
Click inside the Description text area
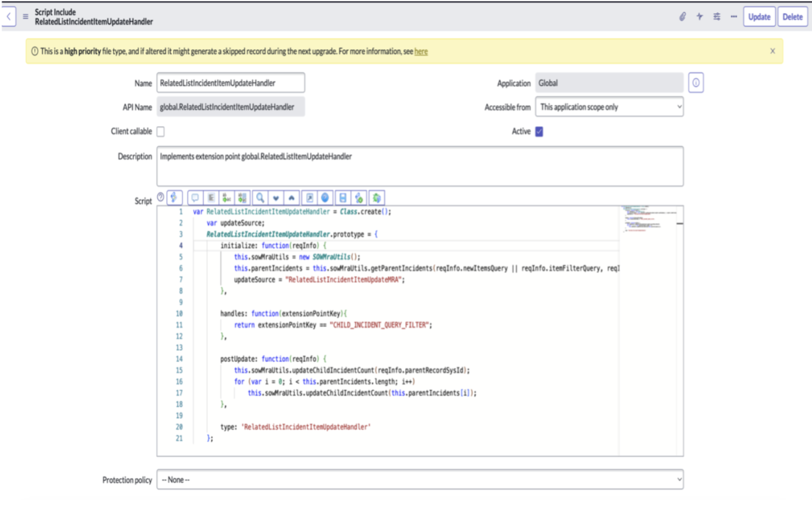pos(420,166)
